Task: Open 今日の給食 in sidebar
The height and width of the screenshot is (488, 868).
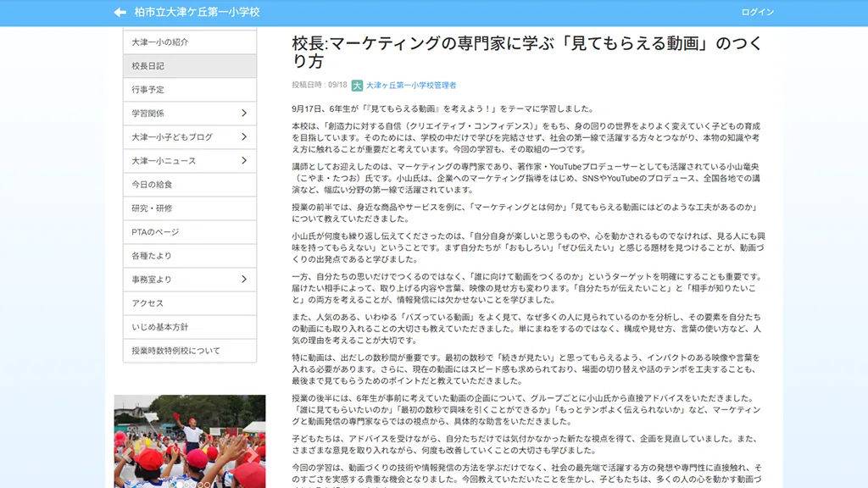Action: (x=190, y=184)
